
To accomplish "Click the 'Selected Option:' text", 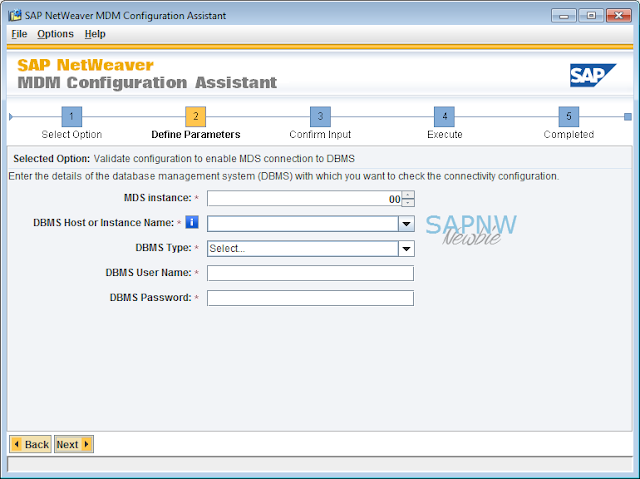I will [x=51, y=159].
